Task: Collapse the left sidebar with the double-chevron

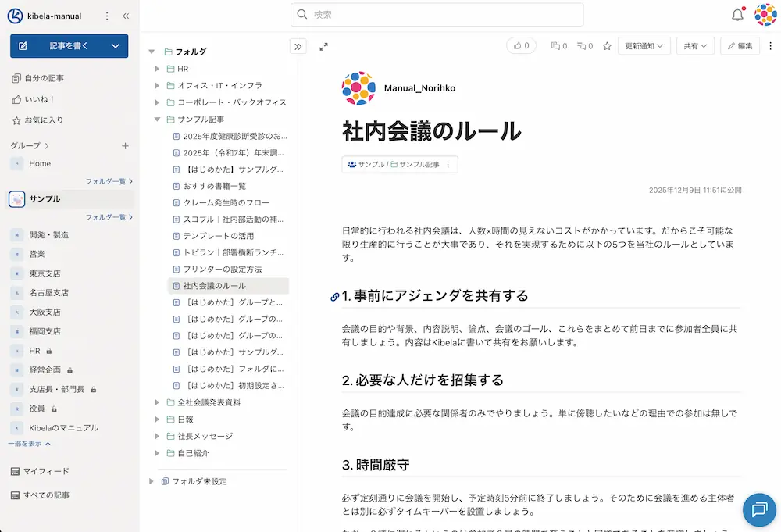Action: 125,15
